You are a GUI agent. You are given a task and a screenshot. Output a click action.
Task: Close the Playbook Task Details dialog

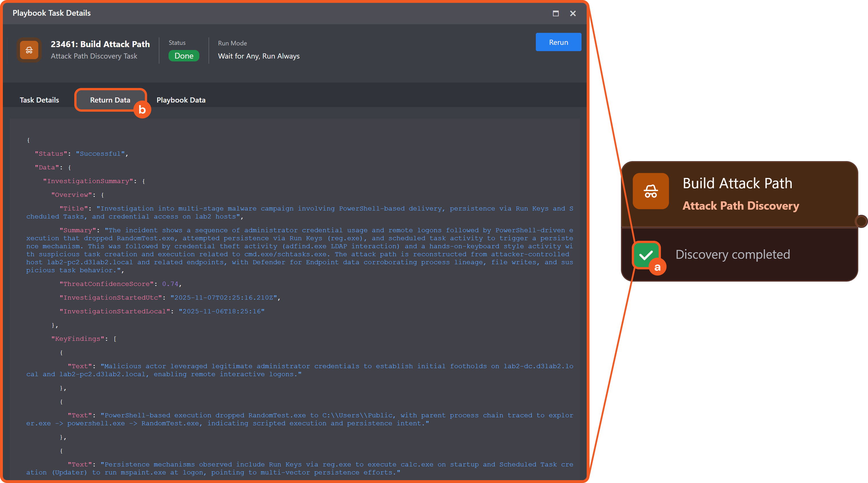coord(573,13)
